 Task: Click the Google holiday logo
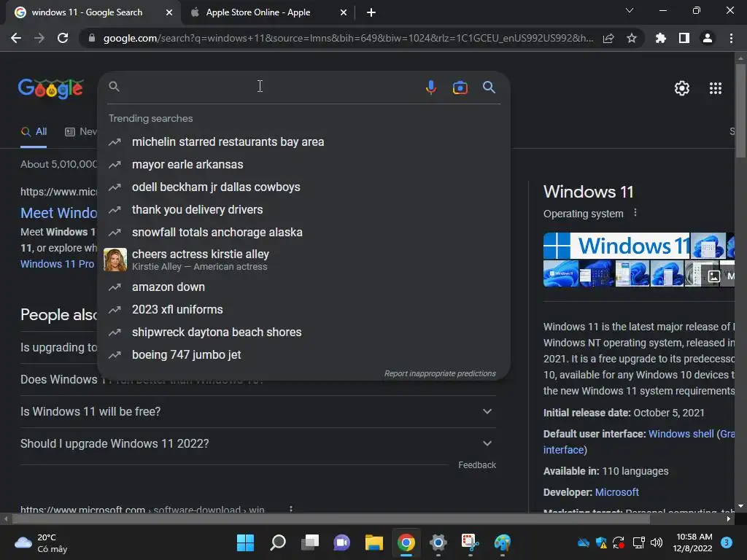pyautogui.click(x=51, y=88)
